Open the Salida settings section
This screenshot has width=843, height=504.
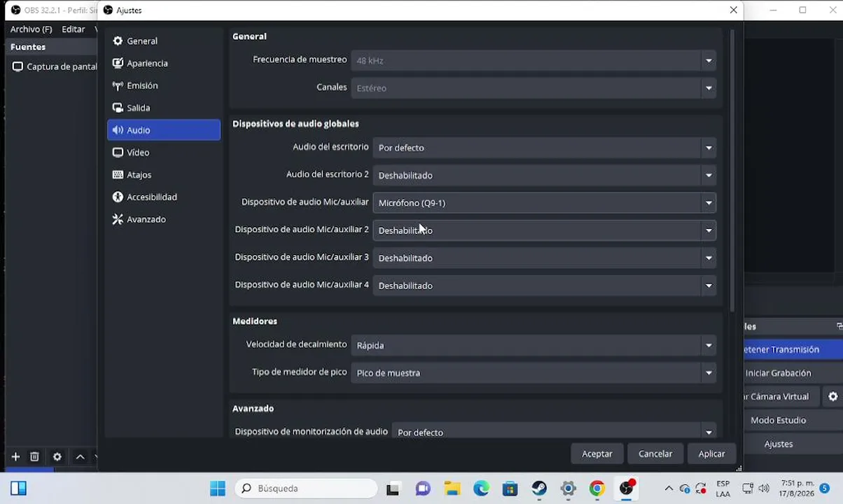point(164,108)
